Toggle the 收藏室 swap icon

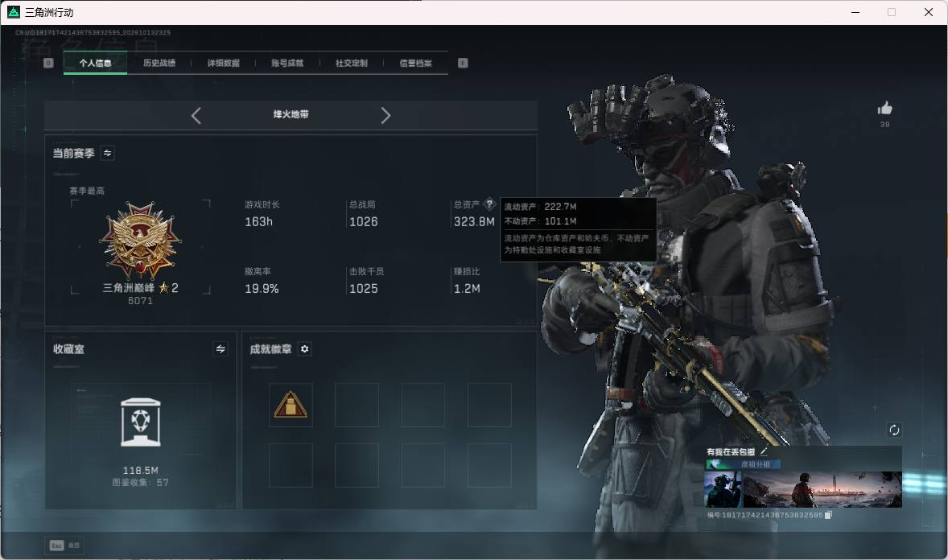pos(221,349)
